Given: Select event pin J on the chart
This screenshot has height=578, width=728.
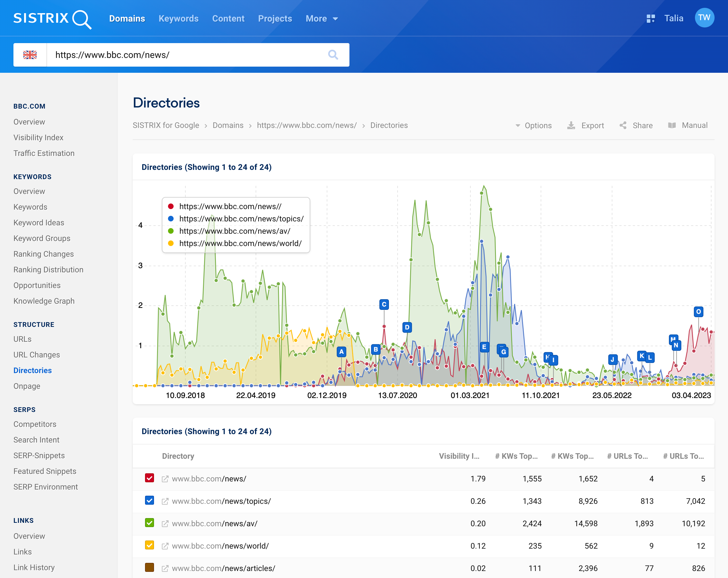Looking at the screenshot, I should point(613,360).
